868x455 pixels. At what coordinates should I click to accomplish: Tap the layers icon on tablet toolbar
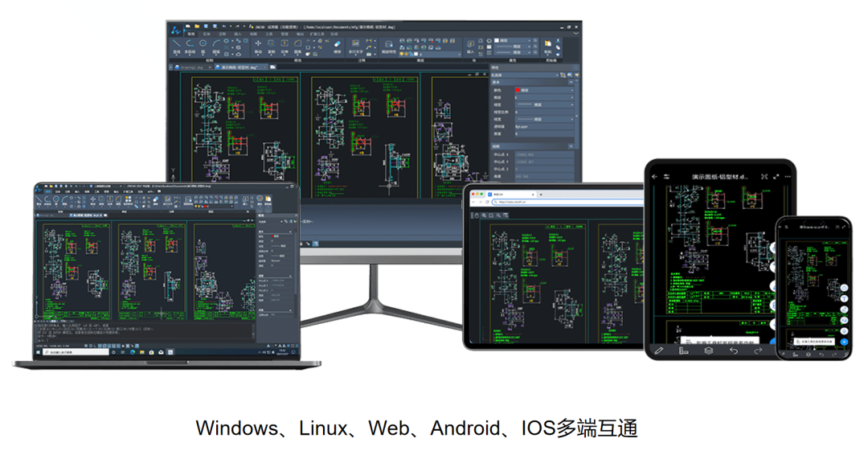point(708,350)
